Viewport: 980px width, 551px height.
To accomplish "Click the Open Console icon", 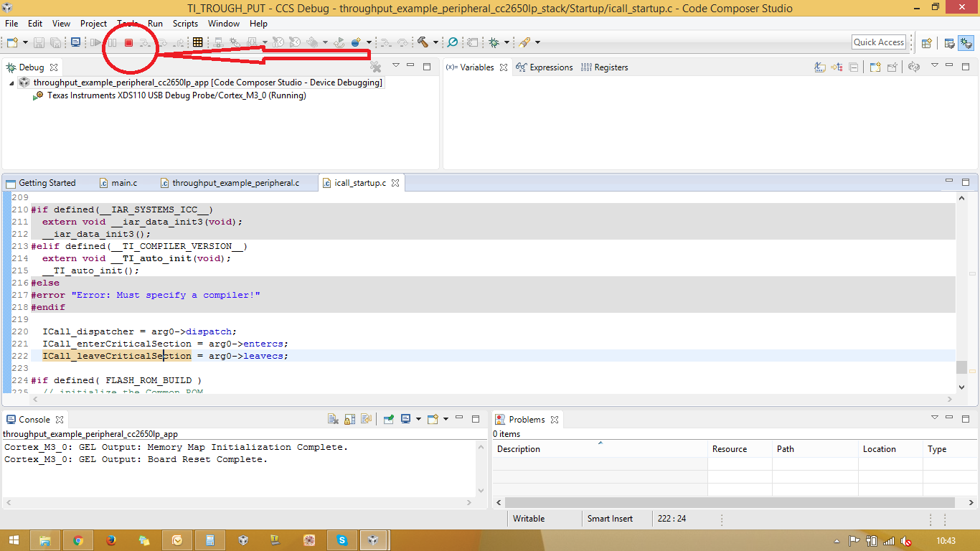I will pyautogui.click(x=433, y=419).
